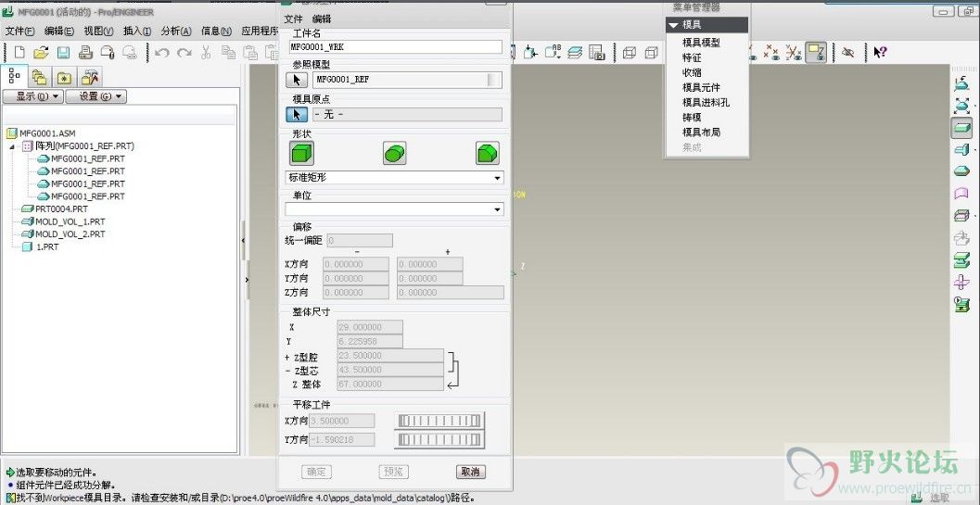Choose 模具布局 in menu manager
The image size is (980, 505).
(x=701, y=133)
